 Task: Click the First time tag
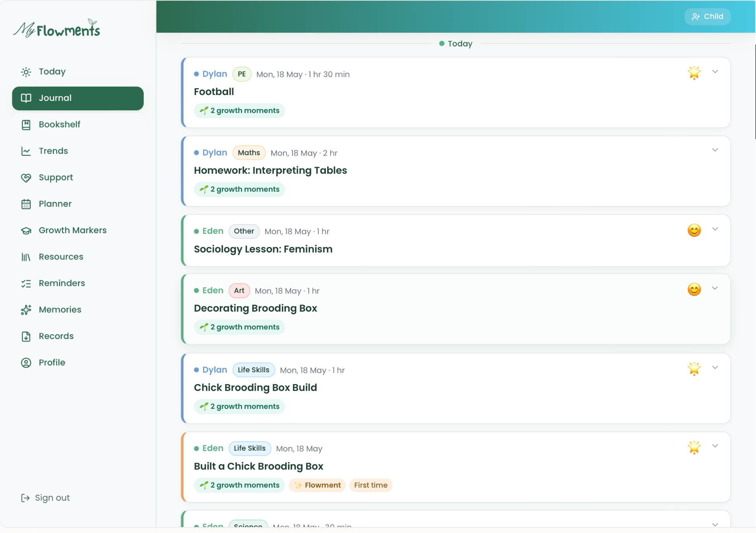[x=371, y=485]
